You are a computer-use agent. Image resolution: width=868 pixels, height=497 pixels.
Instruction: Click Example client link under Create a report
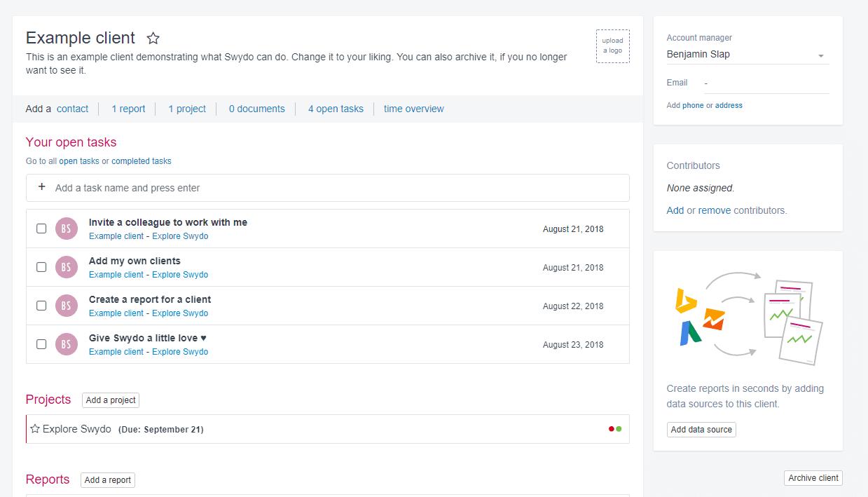(x=116, y=313)
